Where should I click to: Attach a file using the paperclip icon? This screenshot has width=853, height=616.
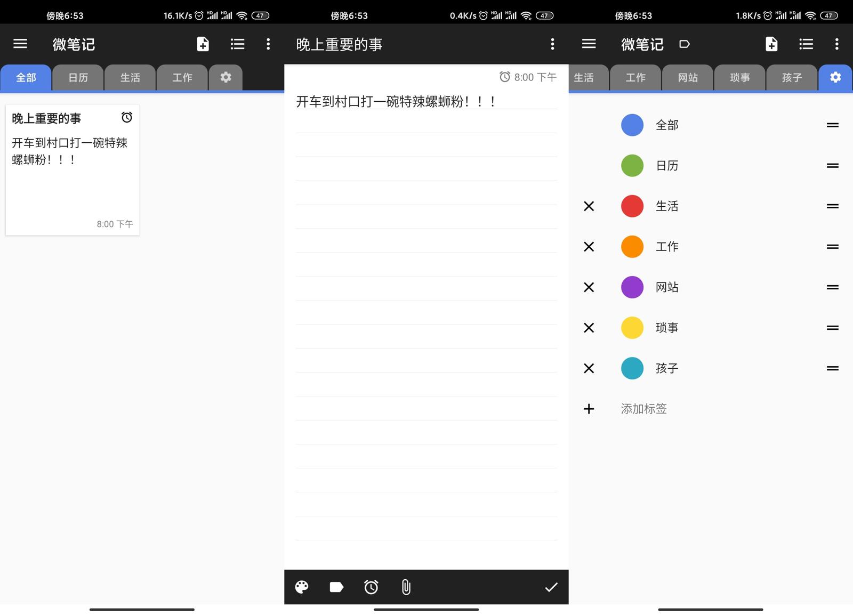coord(406,587)
